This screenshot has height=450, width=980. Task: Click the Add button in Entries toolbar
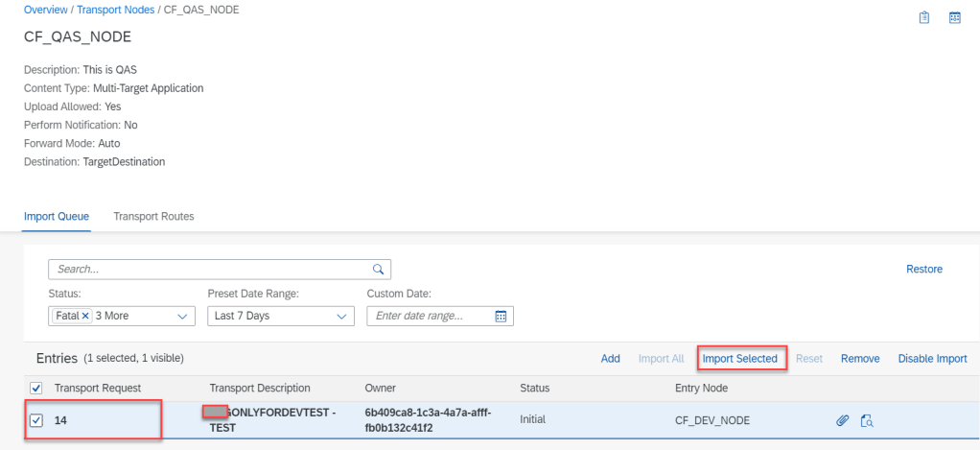(610, 359)
